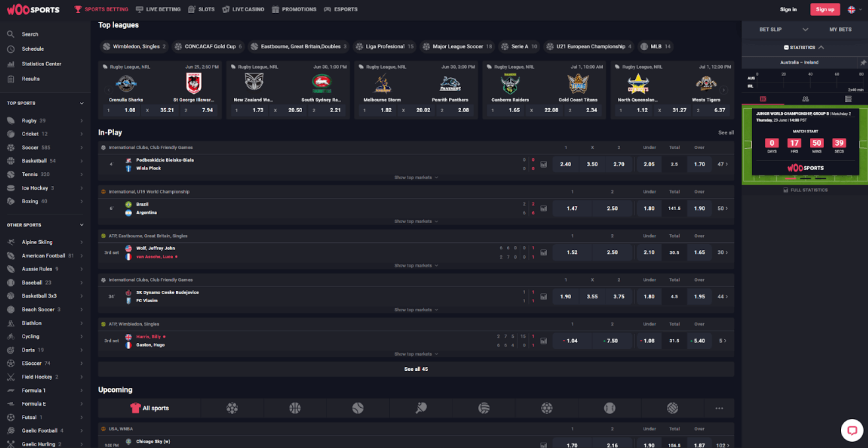
Task: Select Biathlon icon in sidebar
Action: point(11,323)
